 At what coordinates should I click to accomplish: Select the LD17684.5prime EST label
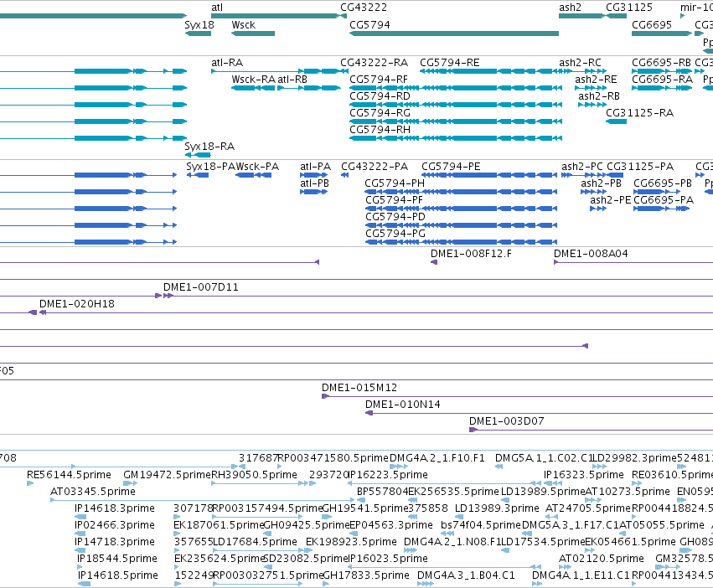tap(255, 542)
